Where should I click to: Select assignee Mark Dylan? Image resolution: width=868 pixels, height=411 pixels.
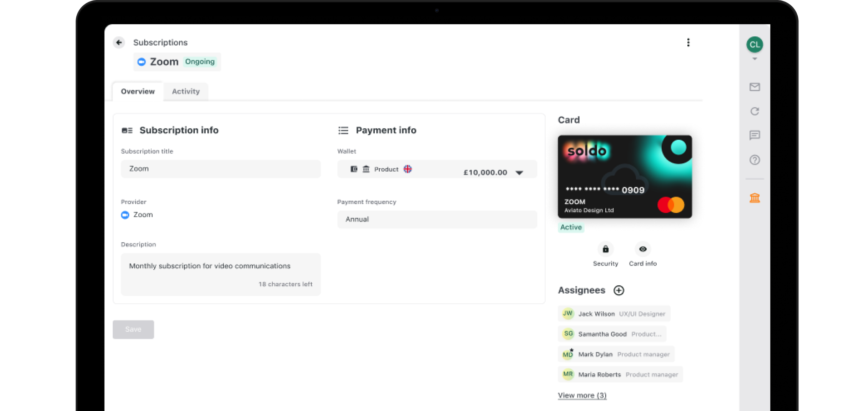[616, 354]
